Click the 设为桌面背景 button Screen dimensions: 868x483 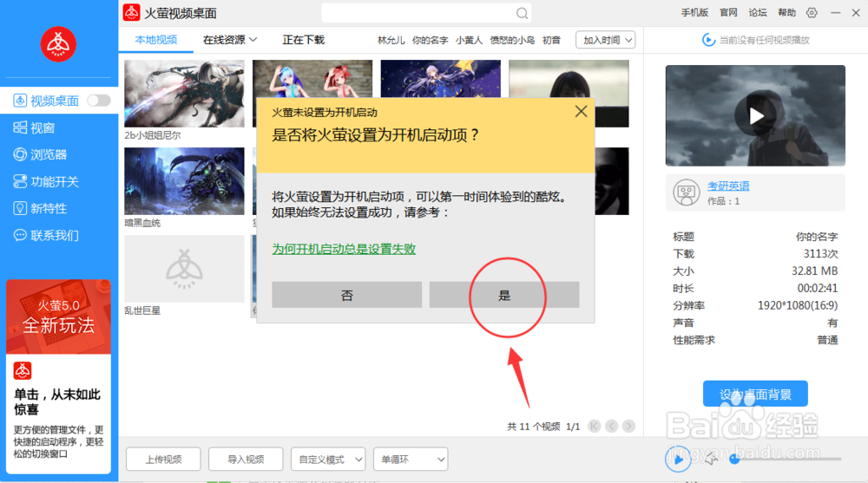click(755, 394)
